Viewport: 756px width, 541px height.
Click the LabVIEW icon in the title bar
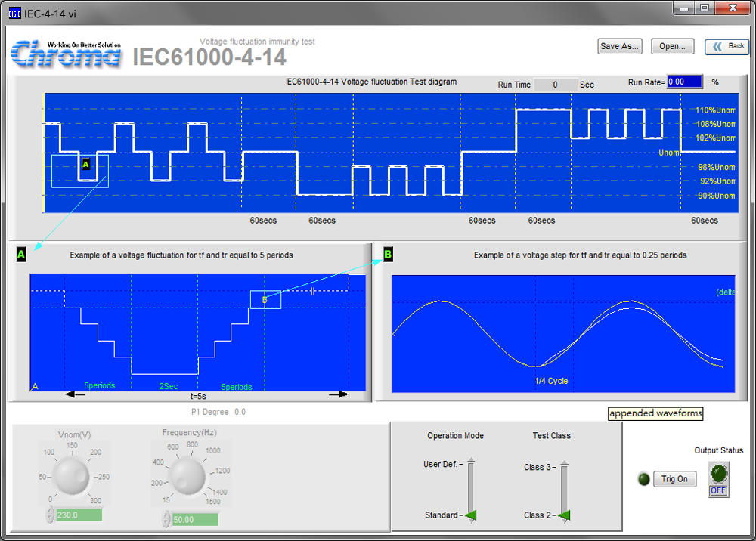click(15, 14)
